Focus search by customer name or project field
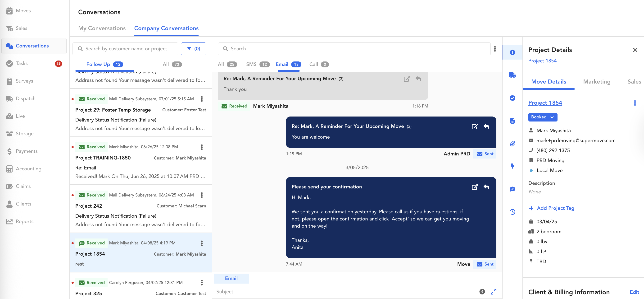The width and height of the screenshot is (644, 299). coord(125,49)
